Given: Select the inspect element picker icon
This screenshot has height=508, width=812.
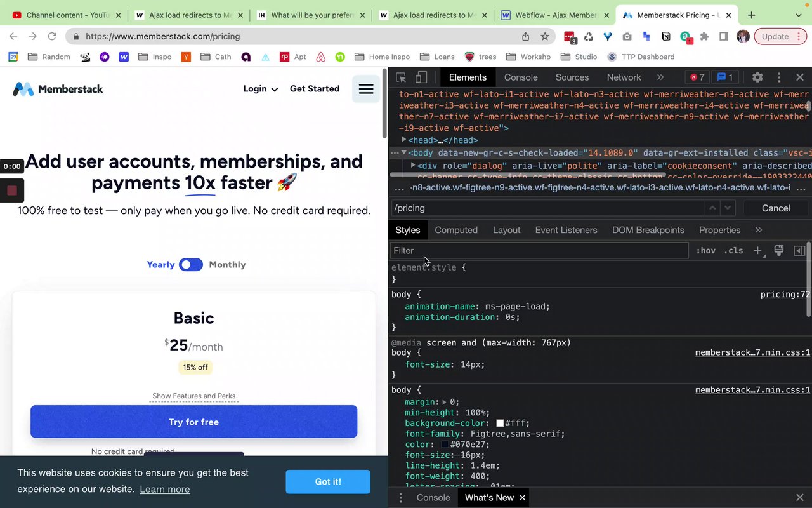Looking at the screenshot, I should [401, 77].
